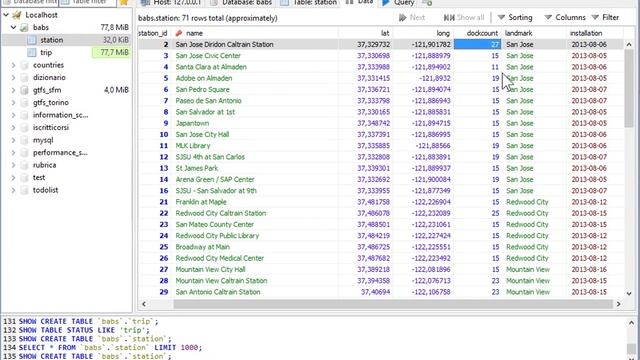Select the selected dockcount value 27
This screenshot has width=640, height=360.
click(477, 44)
